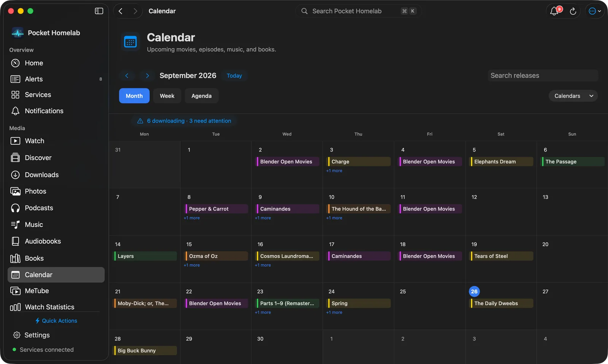Open Photos in the sidebar
608x364 pixels.
coord(56,191)
